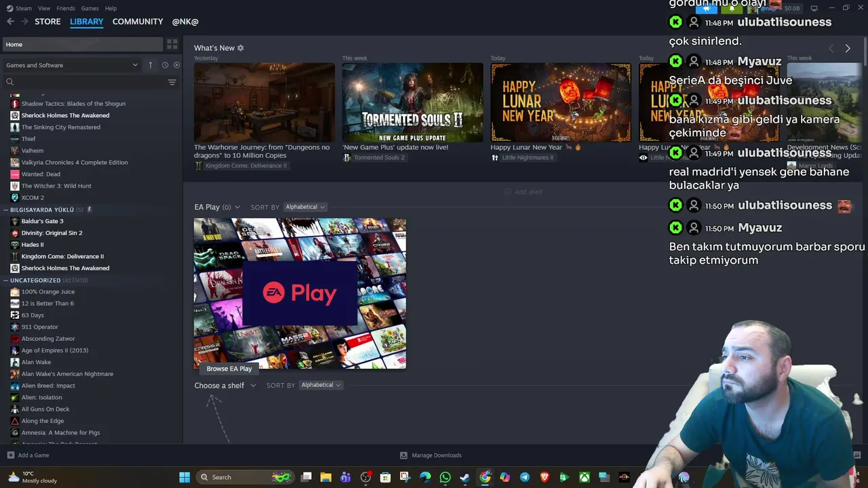
Task: Click Manage Downloads link
Action: click(437, 455)
